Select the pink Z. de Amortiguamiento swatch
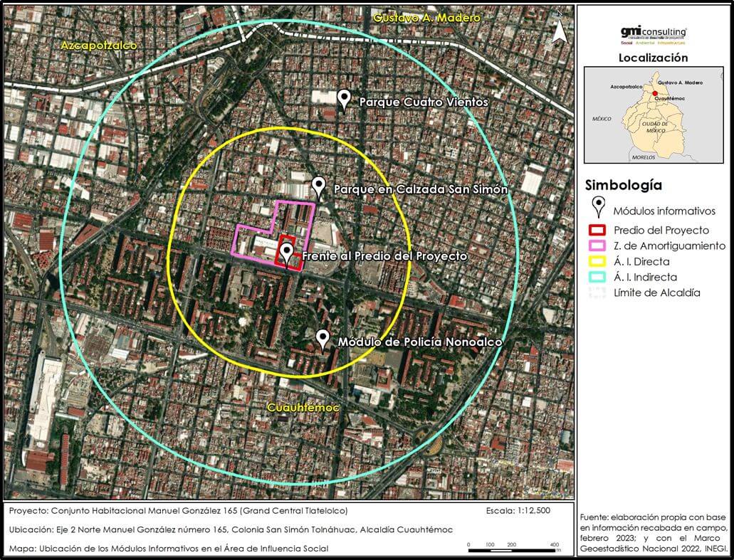734x560 pixels. 599,246
